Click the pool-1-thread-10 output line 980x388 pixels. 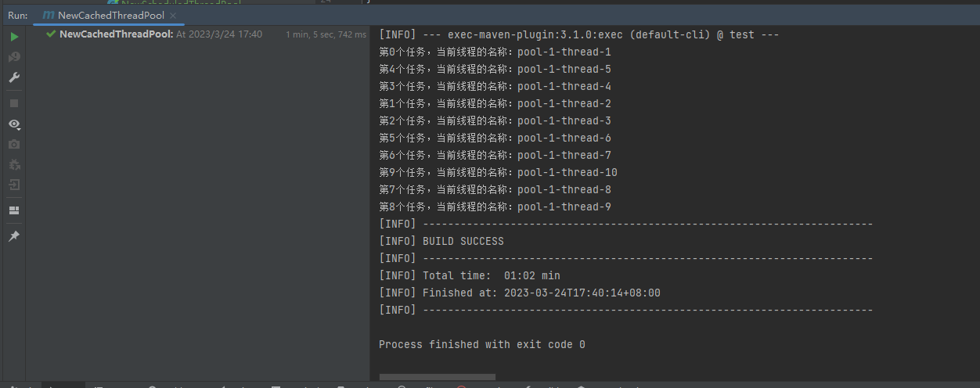pos(498,172)
